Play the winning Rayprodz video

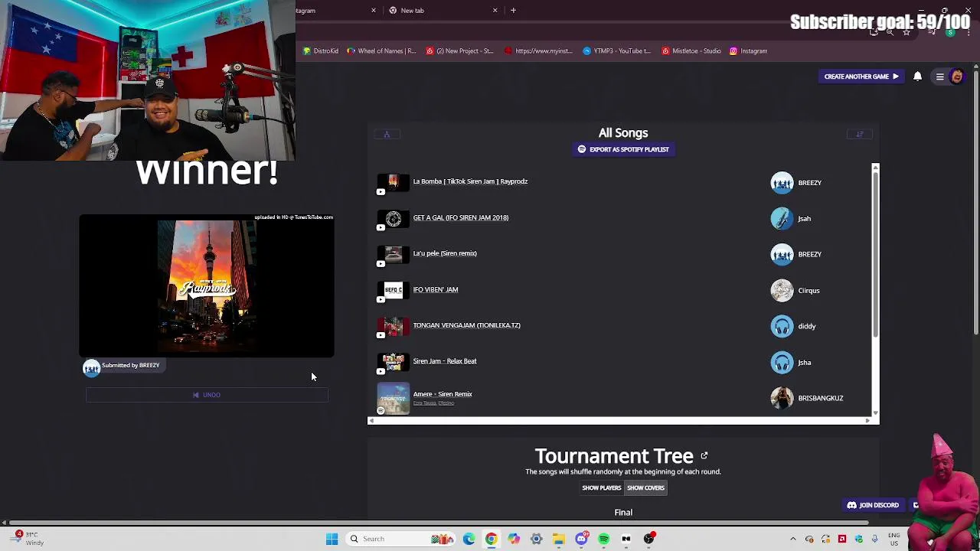(207, 286)
